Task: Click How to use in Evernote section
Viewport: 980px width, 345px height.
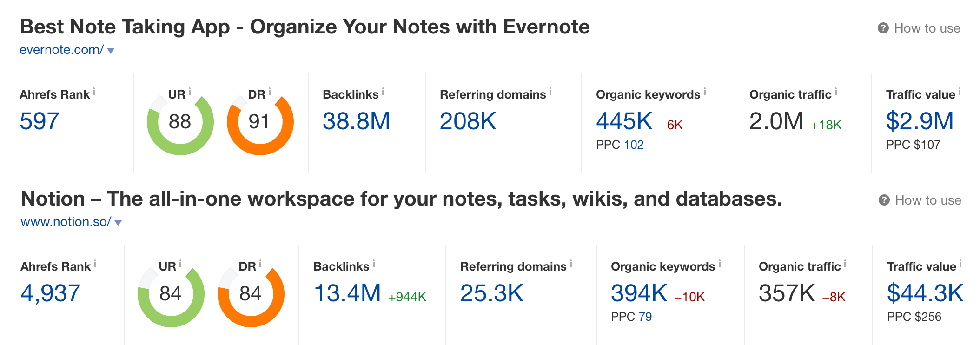Action: (x=927, y=28)
